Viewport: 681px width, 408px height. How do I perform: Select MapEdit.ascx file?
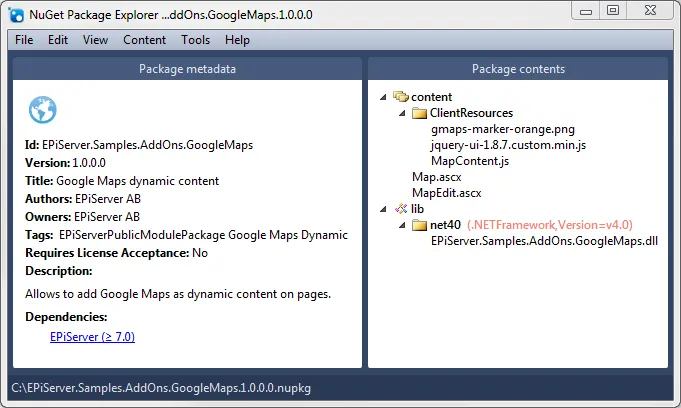pos(446,193)
